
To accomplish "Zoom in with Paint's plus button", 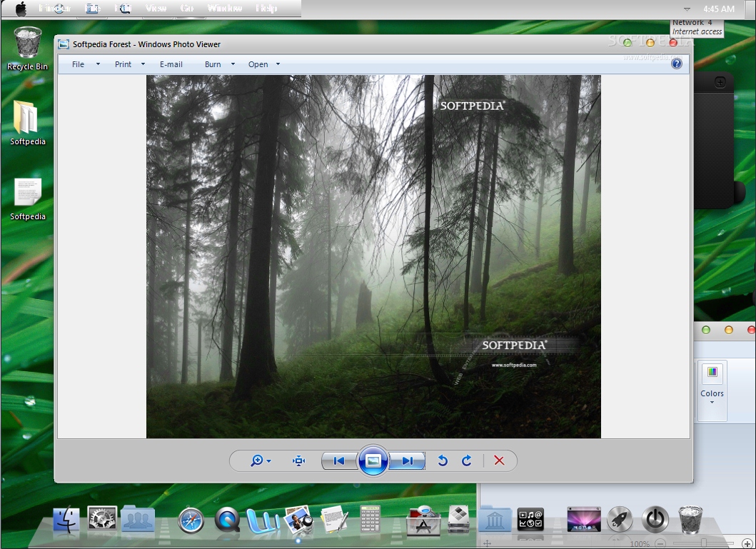I will pyautogui.click(x=747, y=544).
